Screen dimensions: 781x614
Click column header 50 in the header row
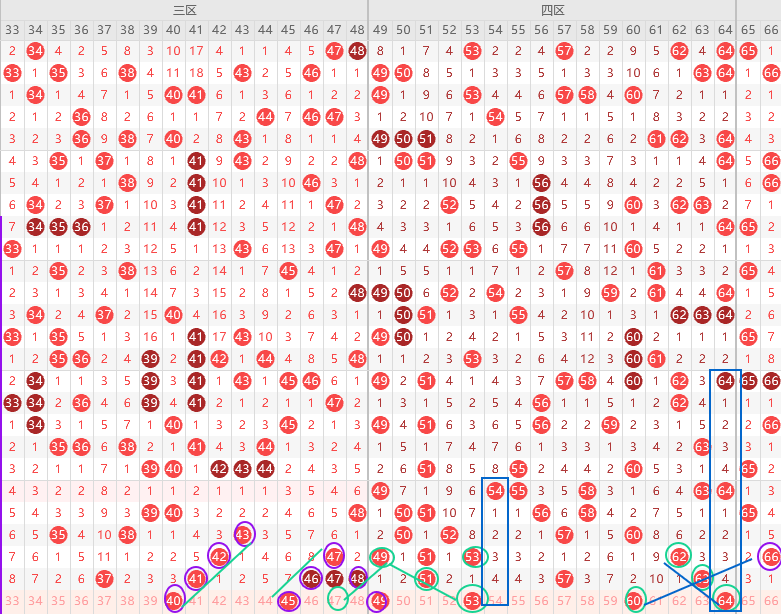[x=403, y=30]
